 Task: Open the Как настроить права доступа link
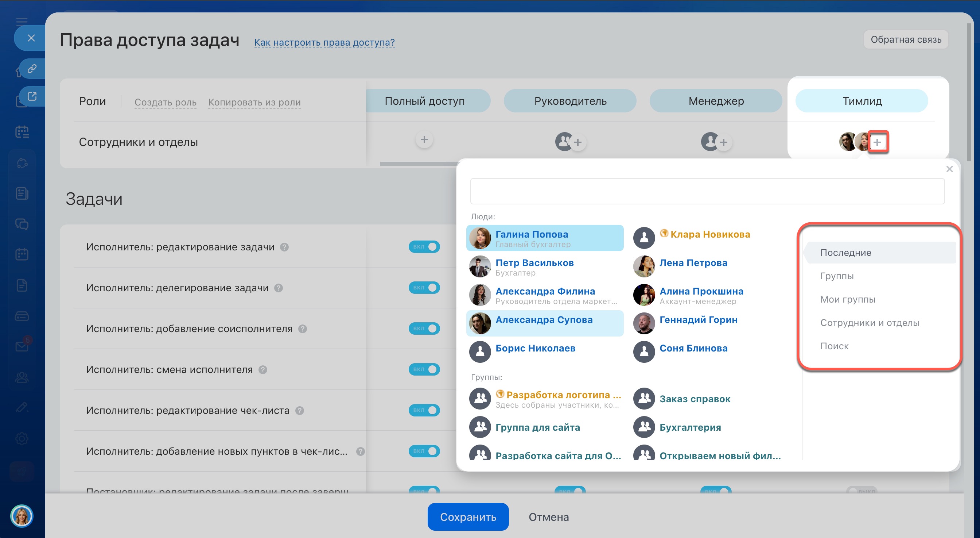tap(324, 42)
